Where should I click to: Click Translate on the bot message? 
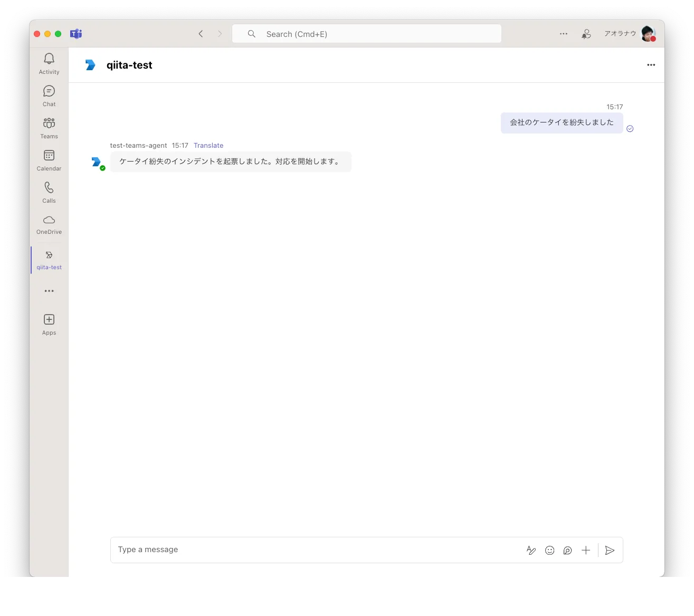tap(208, 146)
